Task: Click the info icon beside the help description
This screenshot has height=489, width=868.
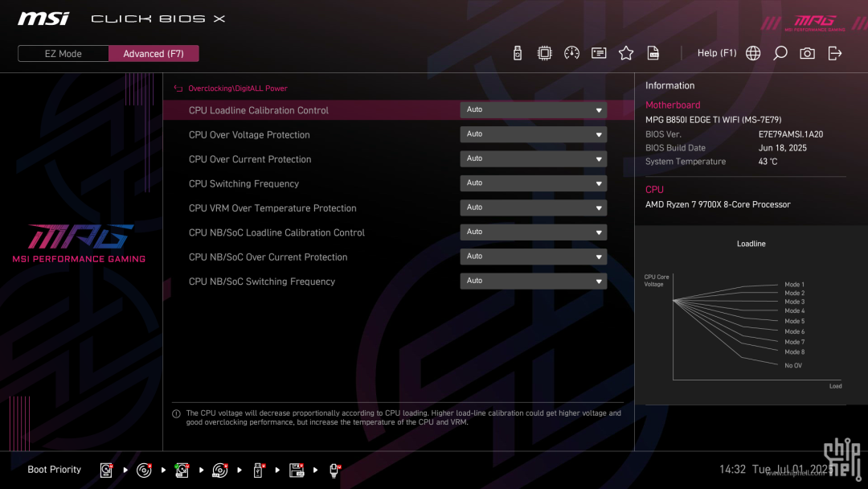Action: [177, 413]
